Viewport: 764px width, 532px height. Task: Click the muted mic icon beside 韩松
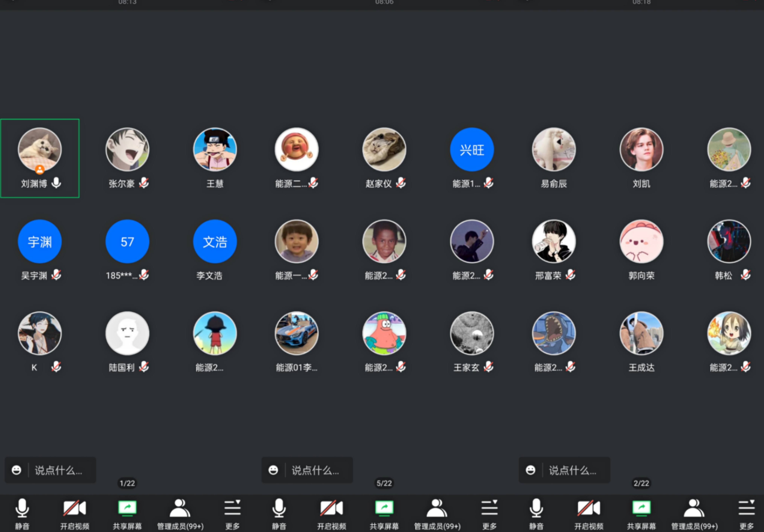click(746, 275)
